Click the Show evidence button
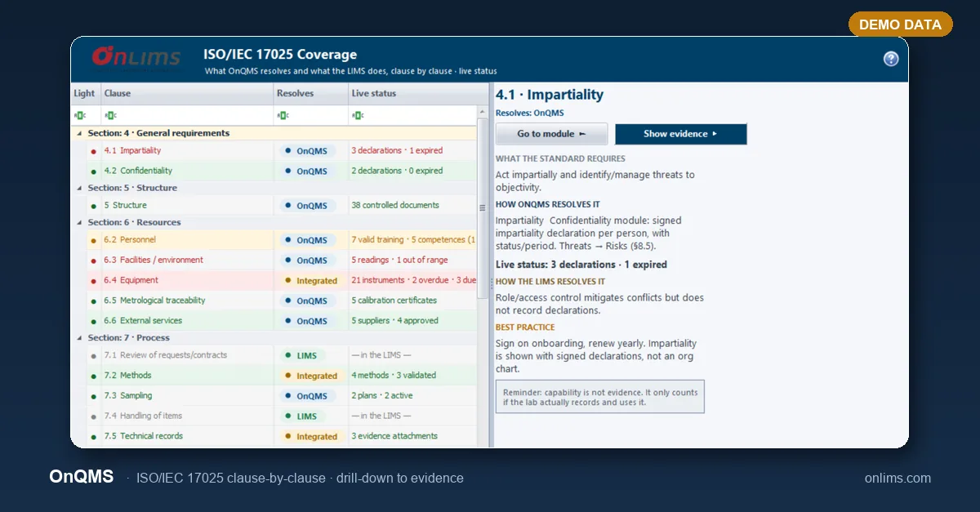 point(681,134)
